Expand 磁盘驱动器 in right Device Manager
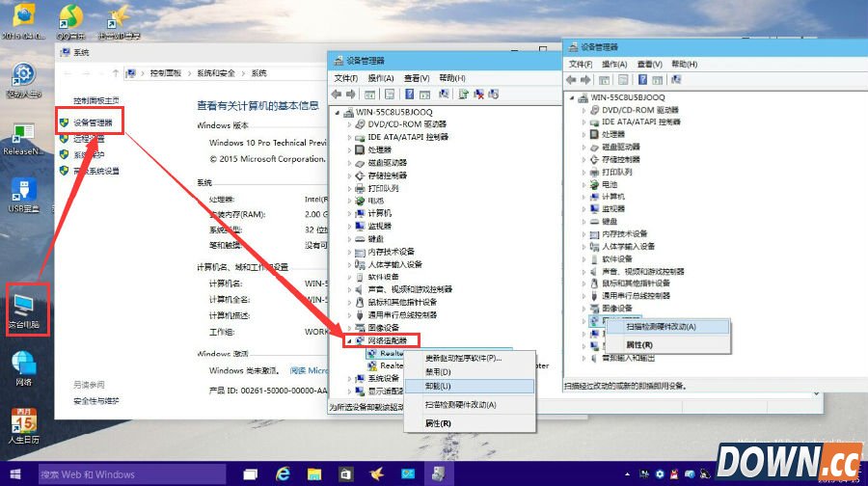This screenshot has width=868, height=486. point(583,148)
